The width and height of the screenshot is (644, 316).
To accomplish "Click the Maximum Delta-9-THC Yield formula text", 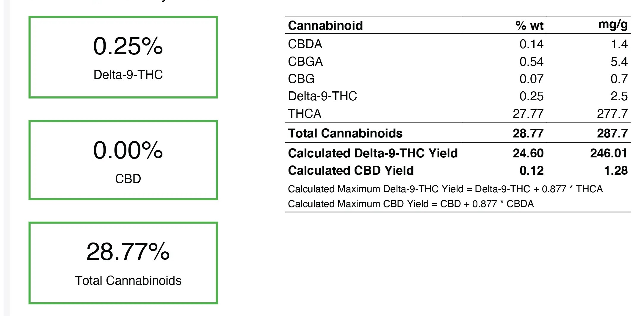I will click(x=445, y=189).
